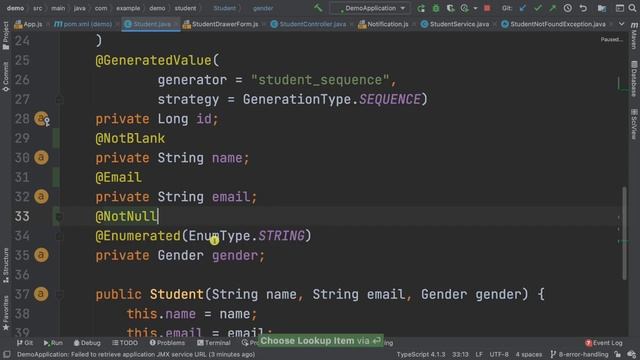Open the Maven tool window on the right
Image resolution: width=640 pixels, height=360 pixels.
click(x=634, y=36)
